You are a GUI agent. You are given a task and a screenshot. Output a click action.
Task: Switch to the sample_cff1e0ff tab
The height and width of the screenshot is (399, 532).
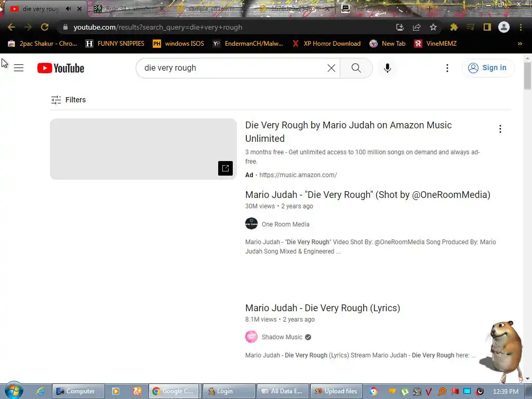210,9
